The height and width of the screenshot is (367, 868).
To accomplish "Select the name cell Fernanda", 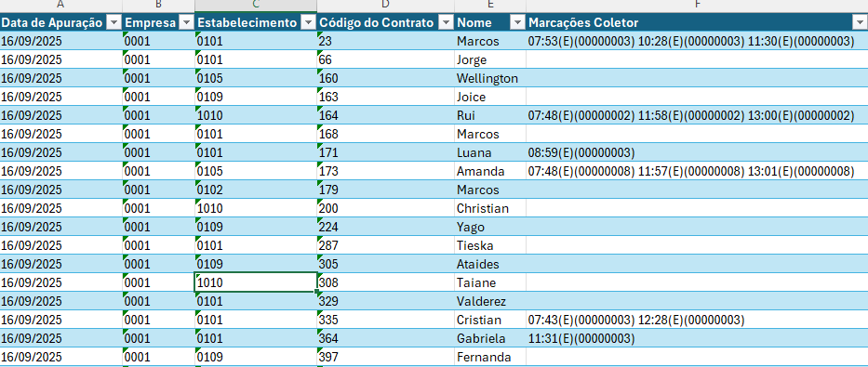I will [x=490, y=357].
